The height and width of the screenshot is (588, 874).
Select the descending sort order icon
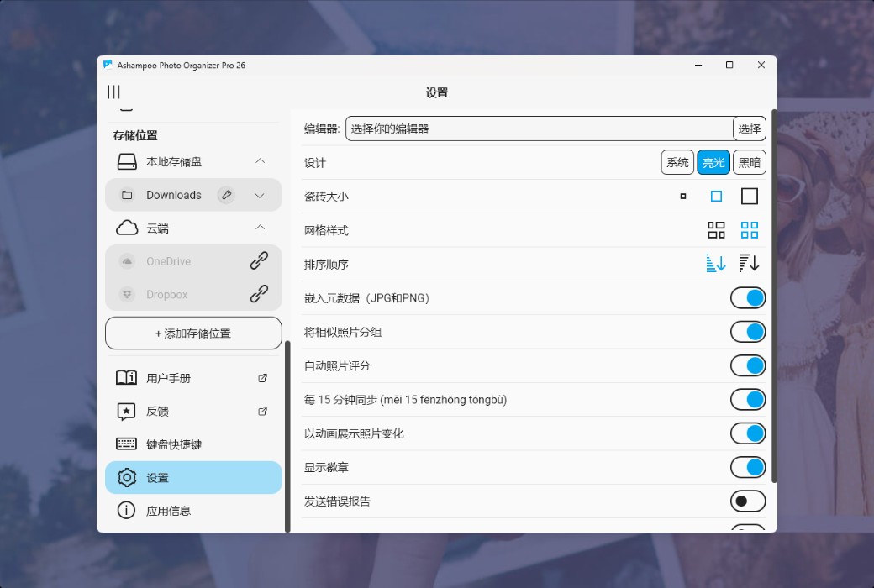748,263
